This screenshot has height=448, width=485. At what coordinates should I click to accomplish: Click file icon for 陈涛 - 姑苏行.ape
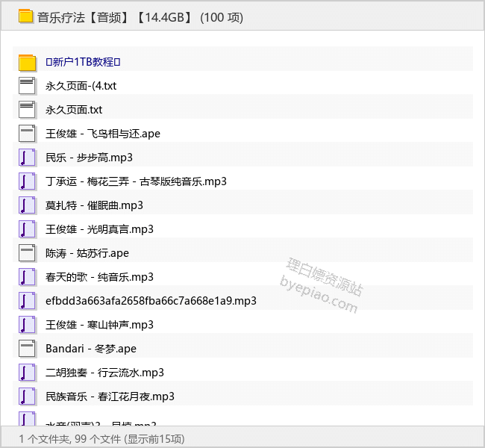tap(27, 253)
